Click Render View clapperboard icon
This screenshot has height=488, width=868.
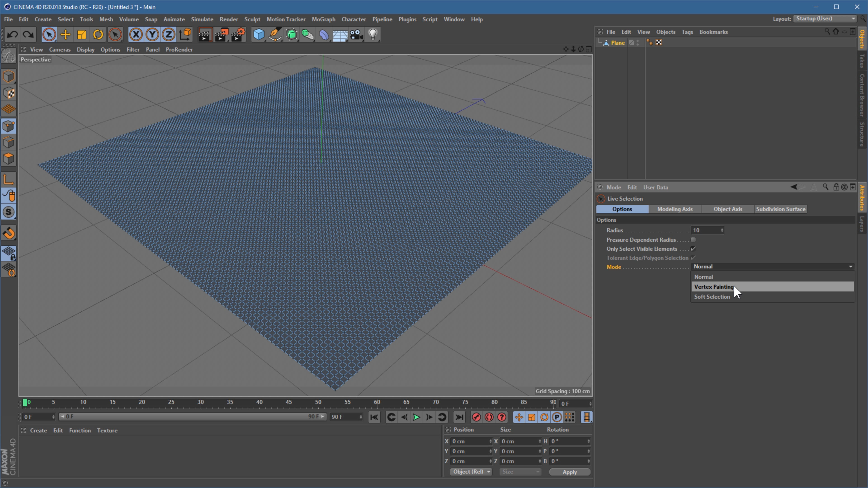[x=205, y=34]
